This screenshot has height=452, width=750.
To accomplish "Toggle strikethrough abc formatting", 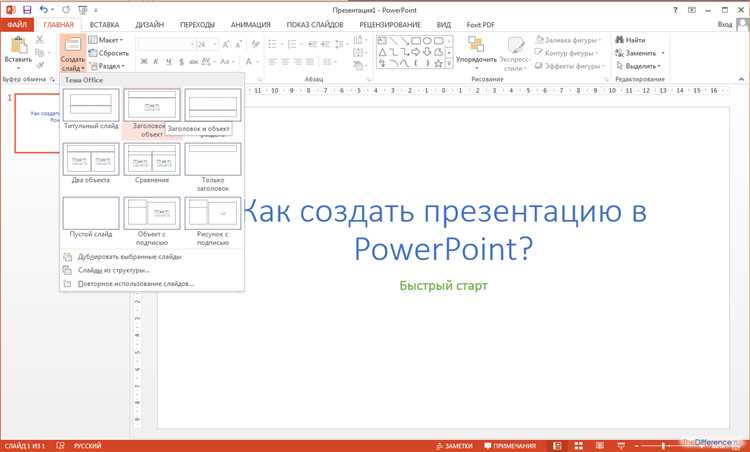I will [194, 61].
